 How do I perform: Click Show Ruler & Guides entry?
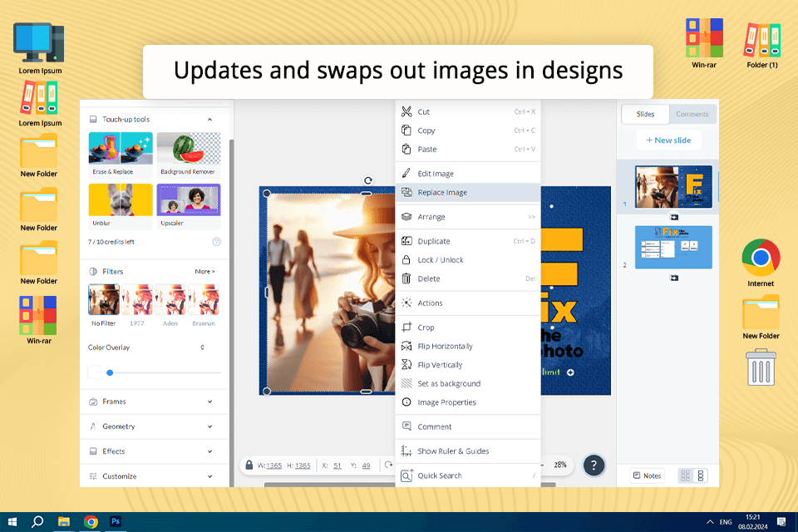pyautogui.click(x=468, y=451)
